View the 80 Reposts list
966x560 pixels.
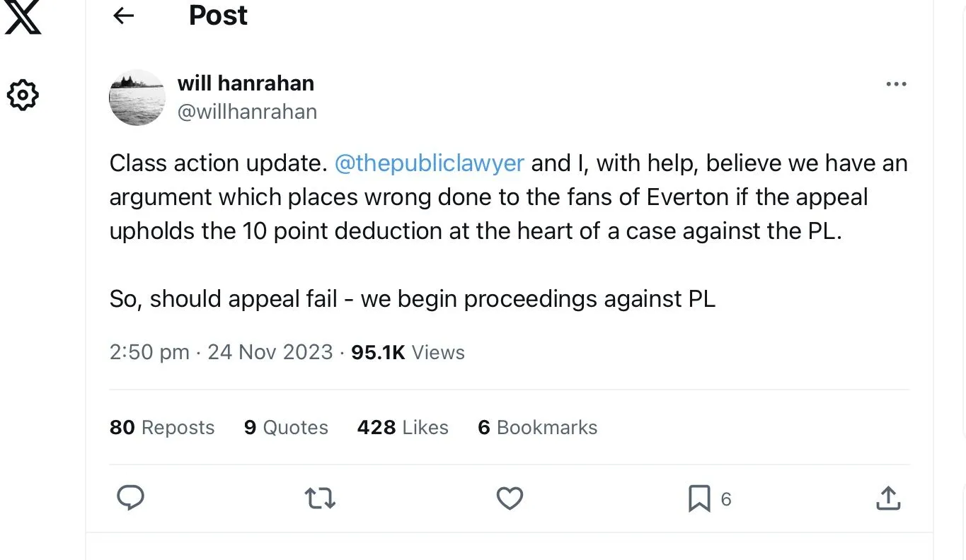pos(162,428)
